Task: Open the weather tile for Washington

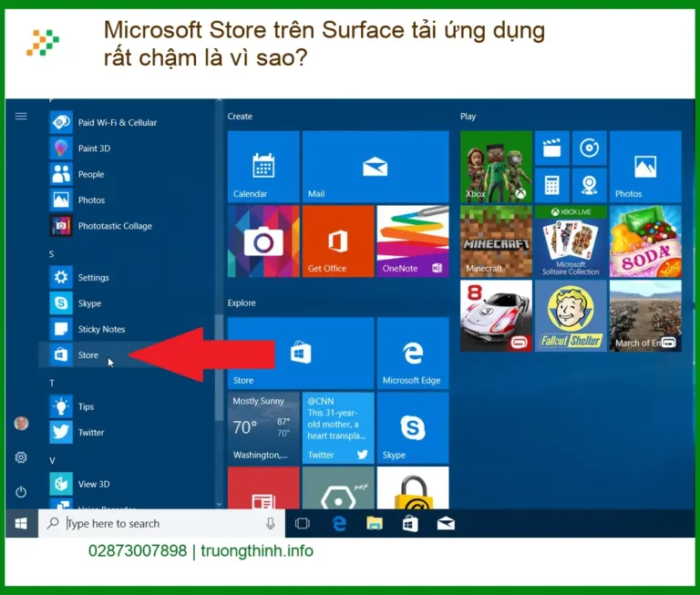Action: coord(263,428)
